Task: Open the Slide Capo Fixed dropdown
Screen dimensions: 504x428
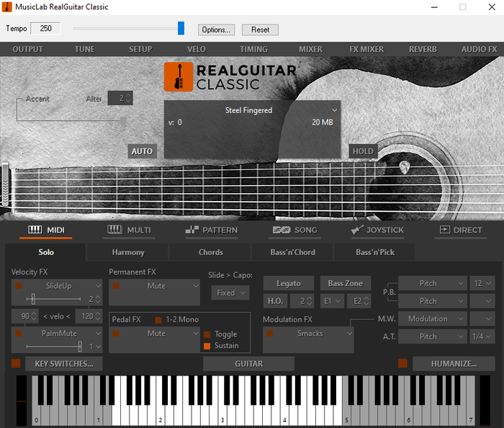Action: [230, 293]
